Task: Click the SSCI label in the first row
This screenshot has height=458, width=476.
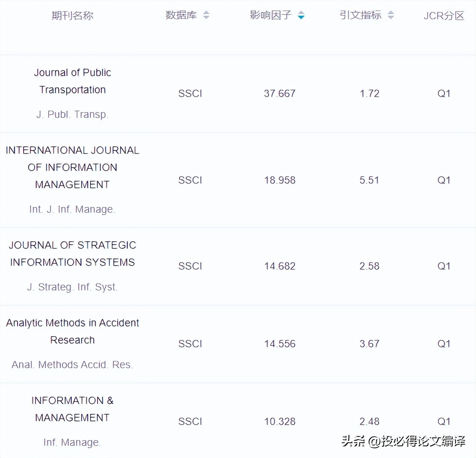Action: point(190,93)
